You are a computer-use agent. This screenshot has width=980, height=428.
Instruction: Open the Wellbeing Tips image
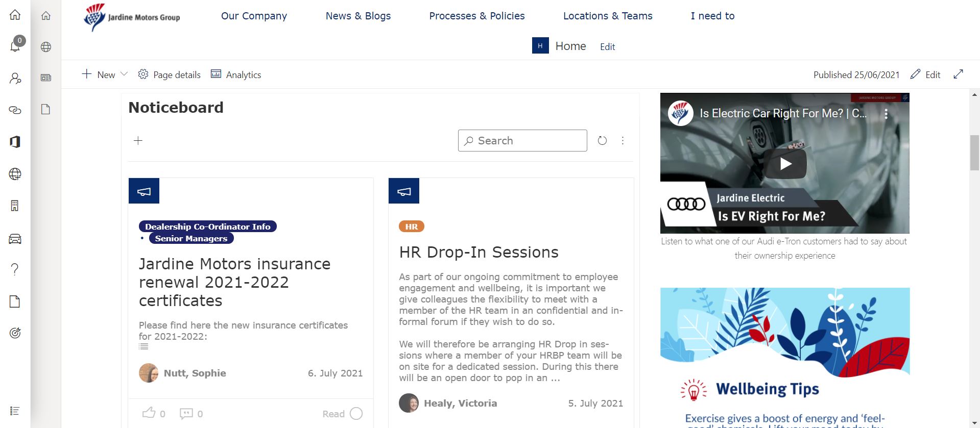point(785,357)
